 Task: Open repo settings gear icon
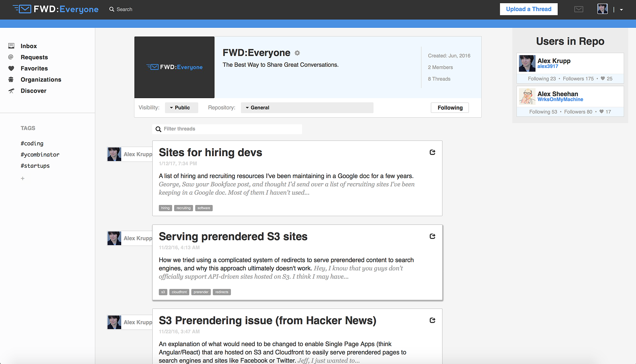[x=297, y=53]
